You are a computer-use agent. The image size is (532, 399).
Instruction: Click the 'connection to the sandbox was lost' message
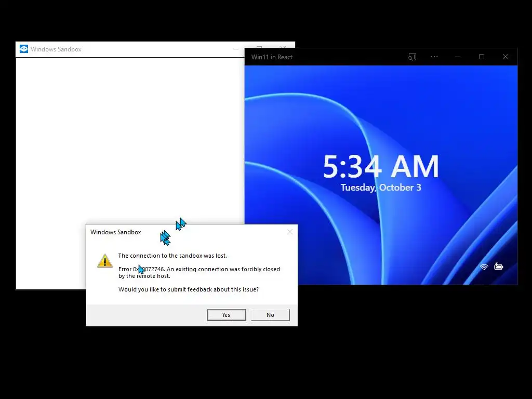[172, 256]
